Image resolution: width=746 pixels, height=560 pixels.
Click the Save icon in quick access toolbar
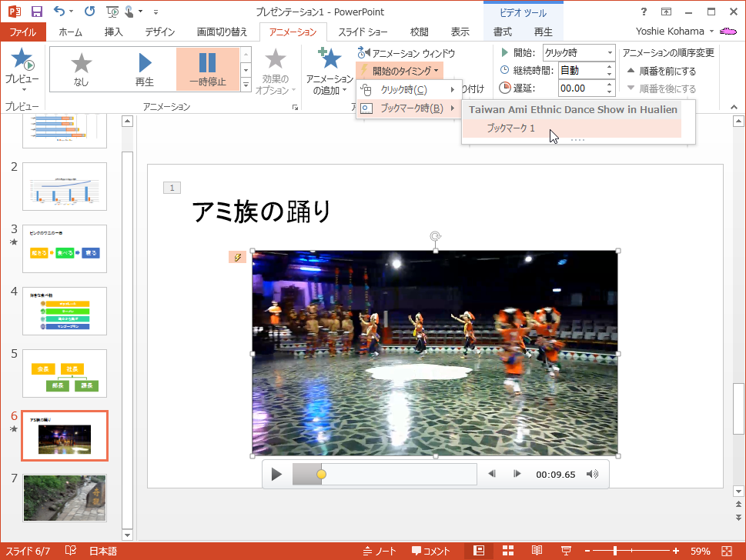point(36,12)
